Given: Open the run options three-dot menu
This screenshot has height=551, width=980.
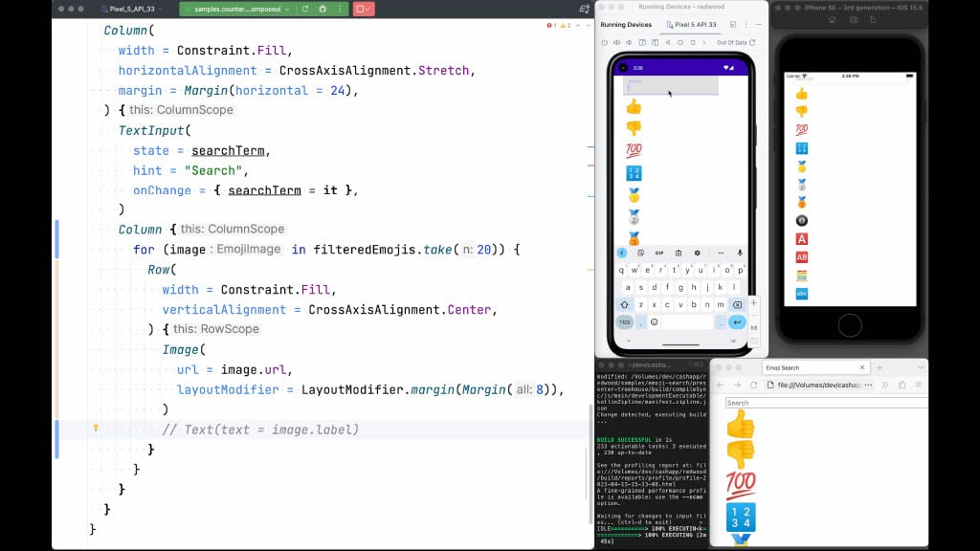Looking at the screenshot, I should pos(340,10).
